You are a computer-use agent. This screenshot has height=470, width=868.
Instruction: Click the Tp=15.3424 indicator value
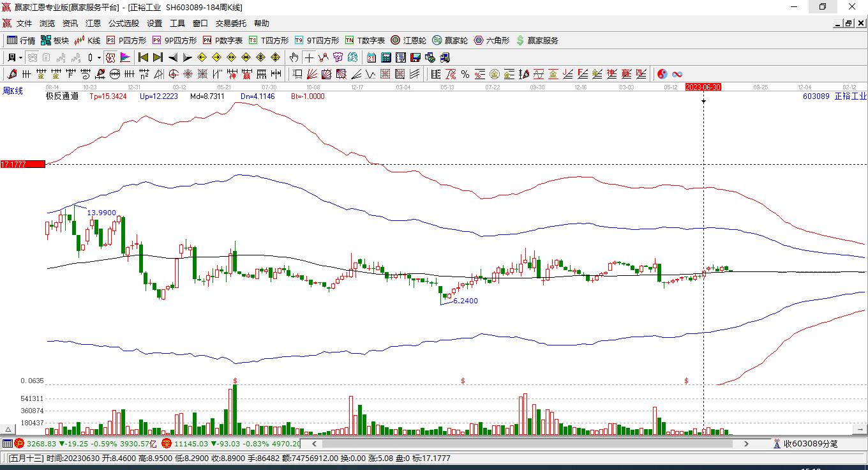pyautogui.click(x=108, y=96)
